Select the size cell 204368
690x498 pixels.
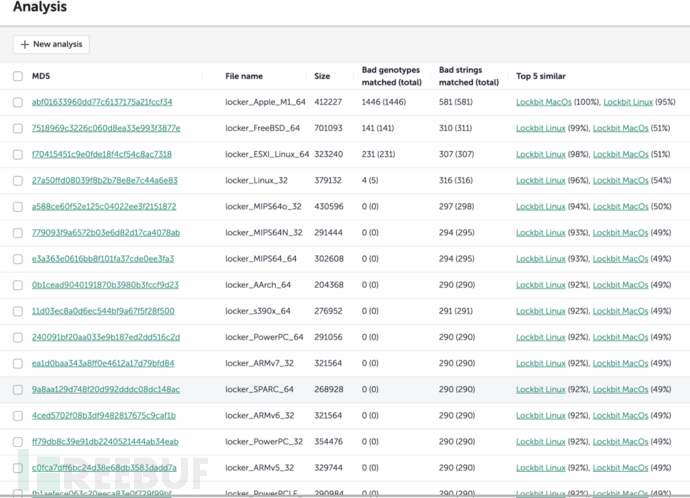tap(329, 285)
